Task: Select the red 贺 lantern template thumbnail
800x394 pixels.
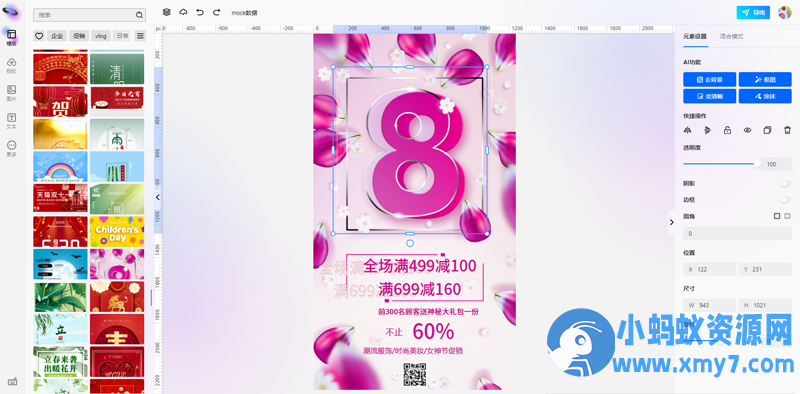Action: pyautogui.click(x=60, y=101)
